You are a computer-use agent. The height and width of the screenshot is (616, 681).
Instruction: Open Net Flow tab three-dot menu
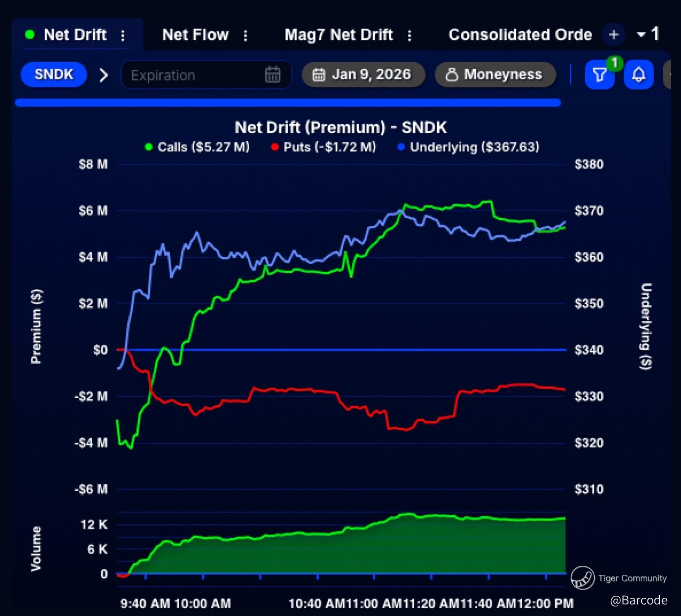(246, 35)
